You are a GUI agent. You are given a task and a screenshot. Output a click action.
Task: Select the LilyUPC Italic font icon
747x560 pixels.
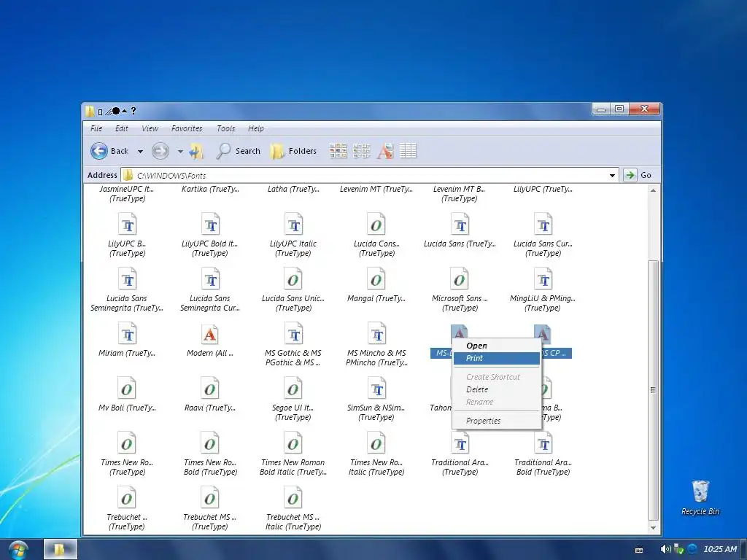(293, 224)
